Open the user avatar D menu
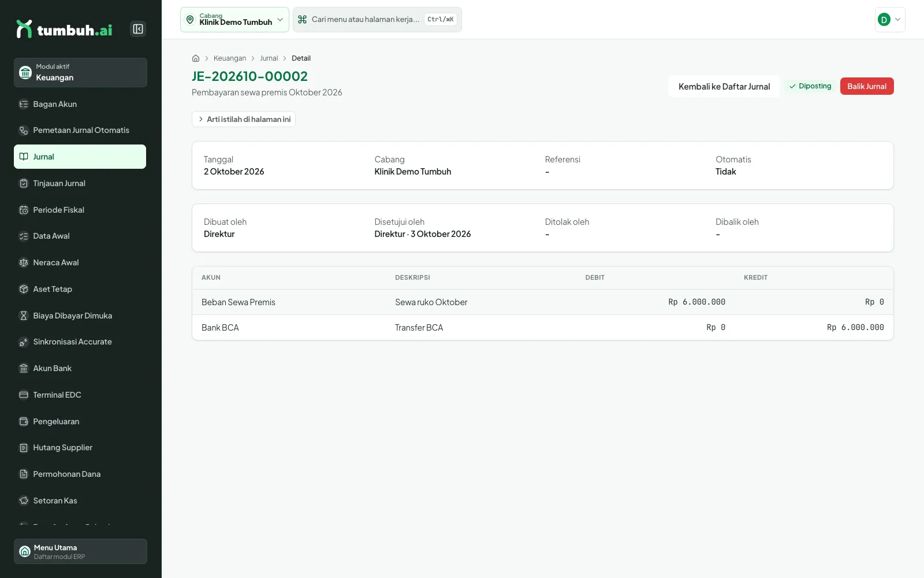 click(x=890, y=20)
